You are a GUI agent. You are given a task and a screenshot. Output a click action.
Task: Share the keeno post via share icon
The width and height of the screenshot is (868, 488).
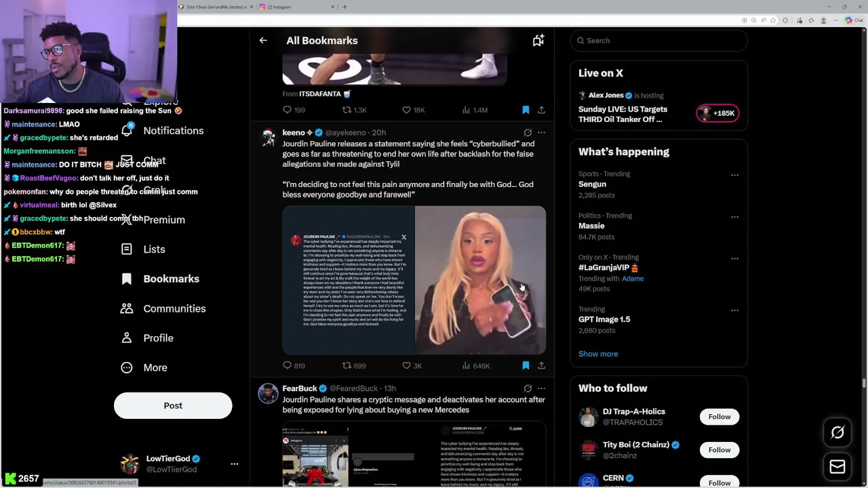click(x=541, y=365)
